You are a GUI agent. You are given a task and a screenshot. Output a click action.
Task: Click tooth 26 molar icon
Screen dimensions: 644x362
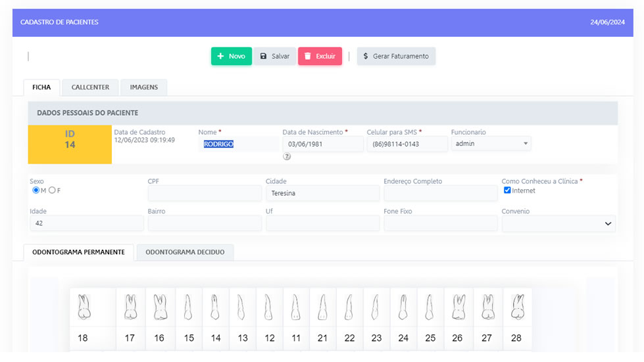457,306
